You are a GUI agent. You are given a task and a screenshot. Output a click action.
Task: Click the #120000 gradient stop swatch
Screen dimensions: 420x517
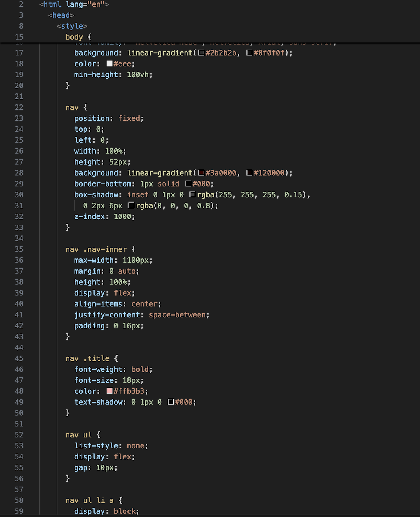pos(249,173)
